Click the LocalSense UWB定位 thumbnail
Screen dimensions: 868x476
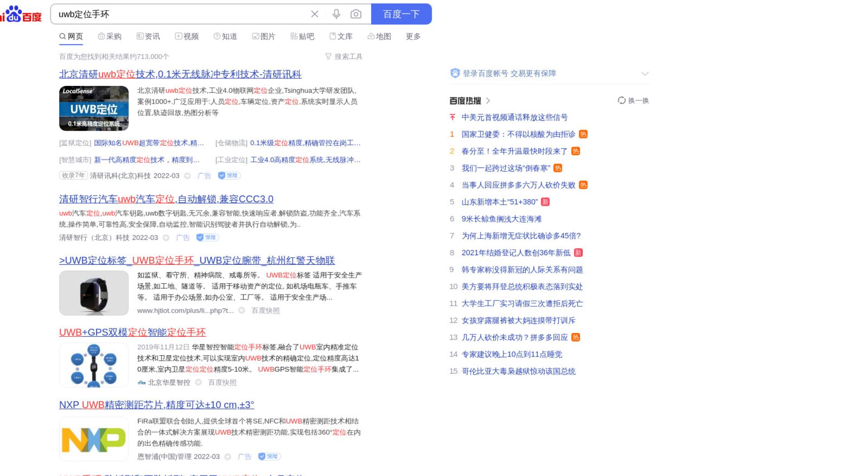click(x=94, y=108)
